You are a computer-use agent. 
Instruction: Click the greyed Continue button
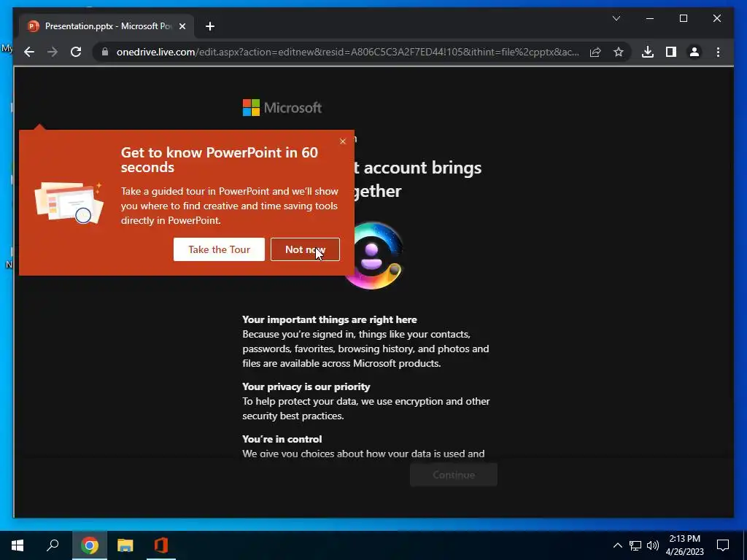pos(454,475)
